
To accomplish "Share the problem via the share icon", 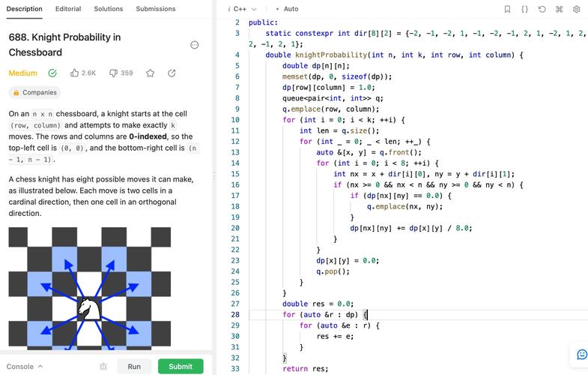I will point(172,73).
